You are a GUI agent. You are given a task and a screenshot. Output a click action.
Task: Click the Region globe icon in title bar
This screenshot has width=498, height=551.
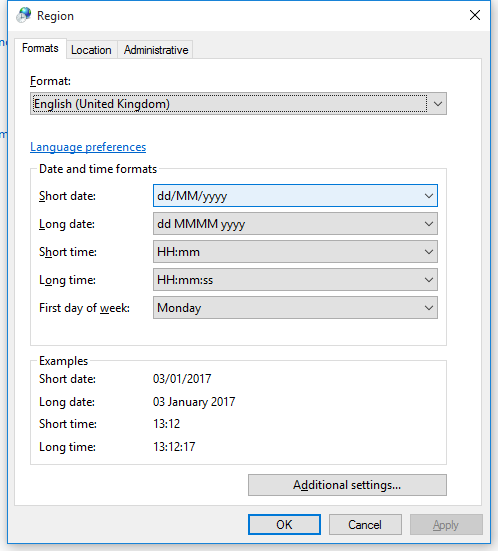tap(24, 15)
